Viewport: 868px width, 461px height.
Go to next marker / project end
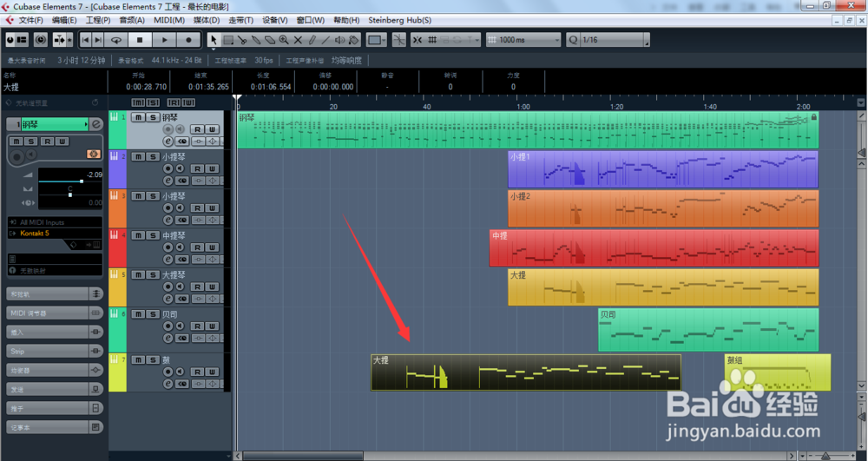pos(98,40)
